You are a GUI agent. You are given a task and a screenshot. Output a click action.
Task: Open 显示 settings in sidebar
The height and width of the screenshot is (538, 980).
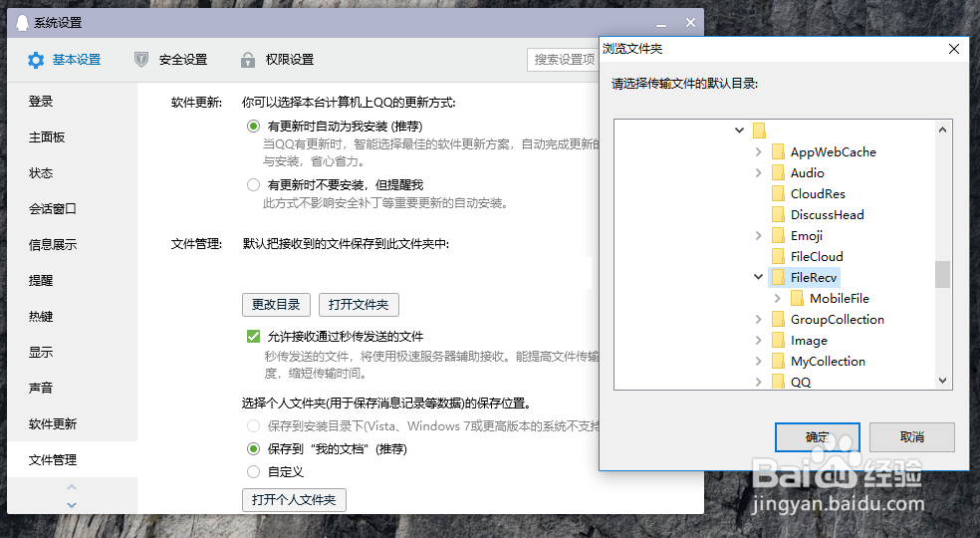click(x=73, y=353)
